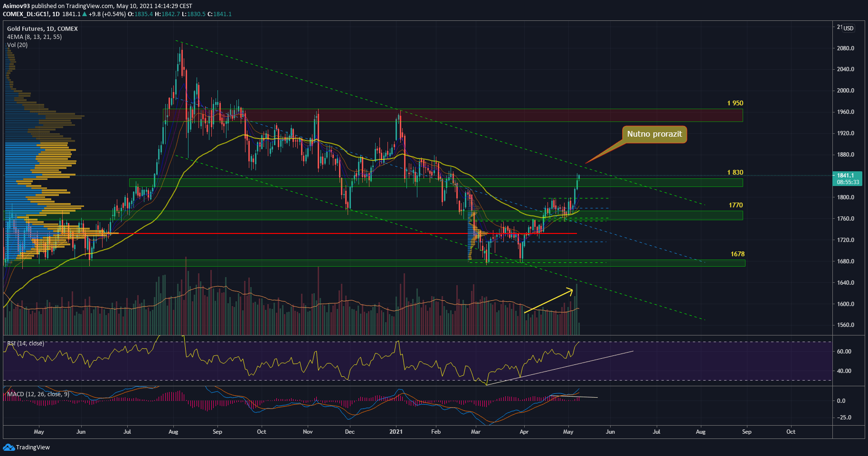
Task: Click the Vol (20) indicator label
Action: click(17, 45)
